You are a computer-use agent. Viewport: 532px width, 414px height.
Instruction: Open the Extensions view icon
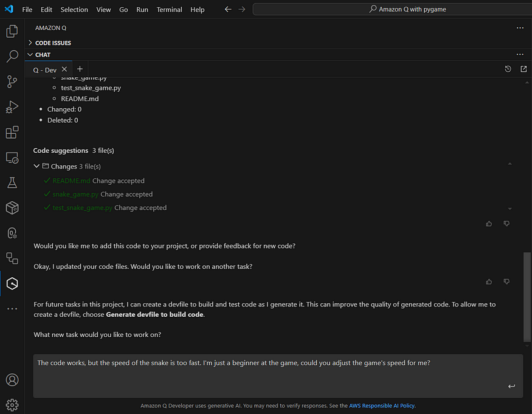pyautogui.click(x=12, y=133)
